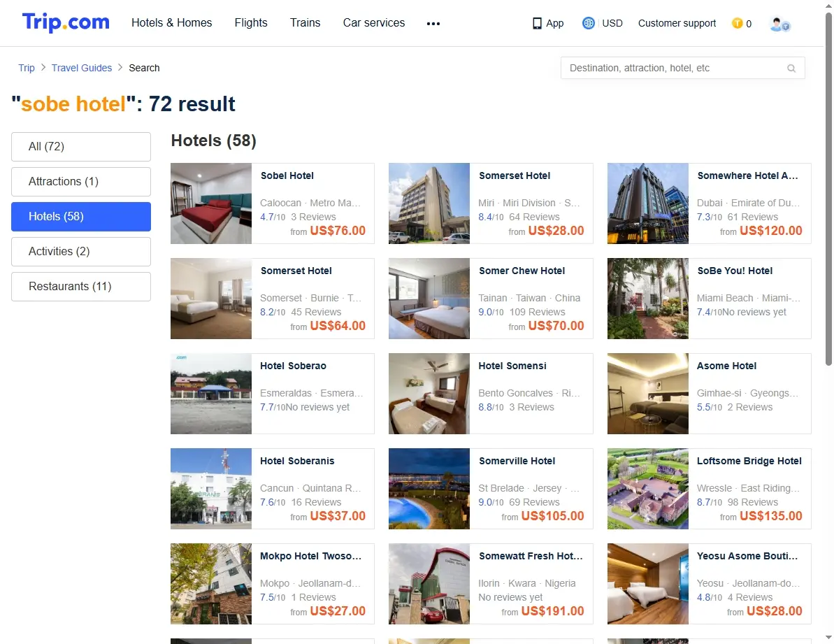The image size is (834, 644).
Task: Click the US$191.00 price
Action: 553,612
